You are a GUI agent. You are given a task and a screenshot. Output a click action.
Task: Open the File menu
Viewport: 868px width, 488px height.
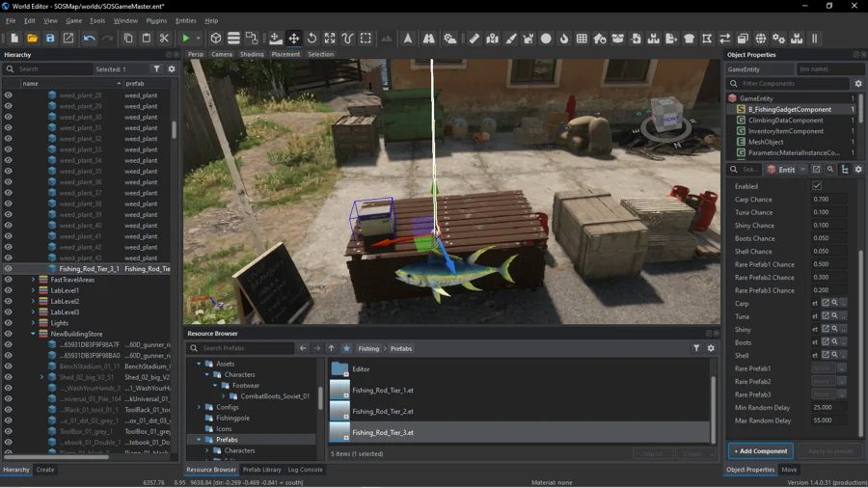pyautogui.click(x=11, y=20)
